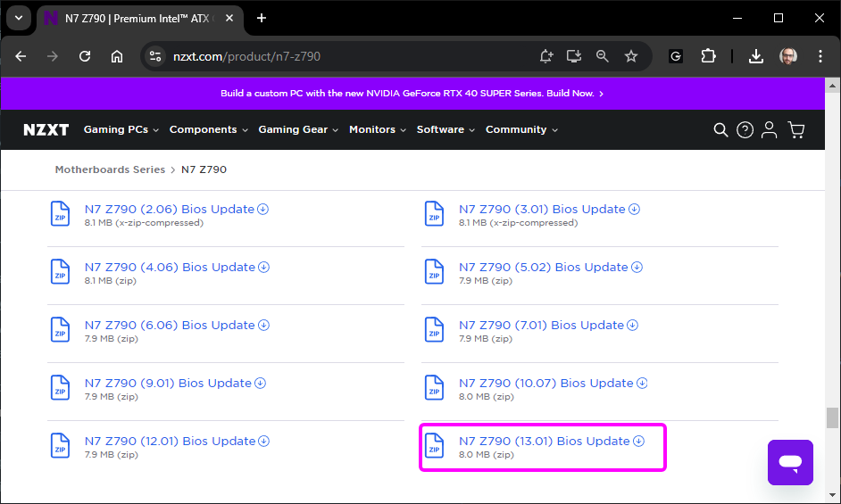Image resolution: width=841 pixels, height=504 pixels.
Task: Expand Monitors menu
Action: [378, 129]
